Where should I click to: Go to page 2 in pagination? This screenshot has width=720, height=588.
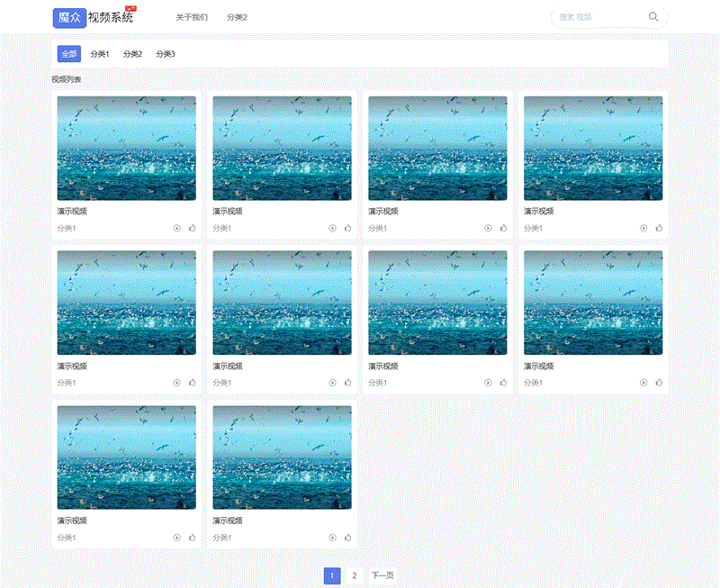tap(355, 576)
